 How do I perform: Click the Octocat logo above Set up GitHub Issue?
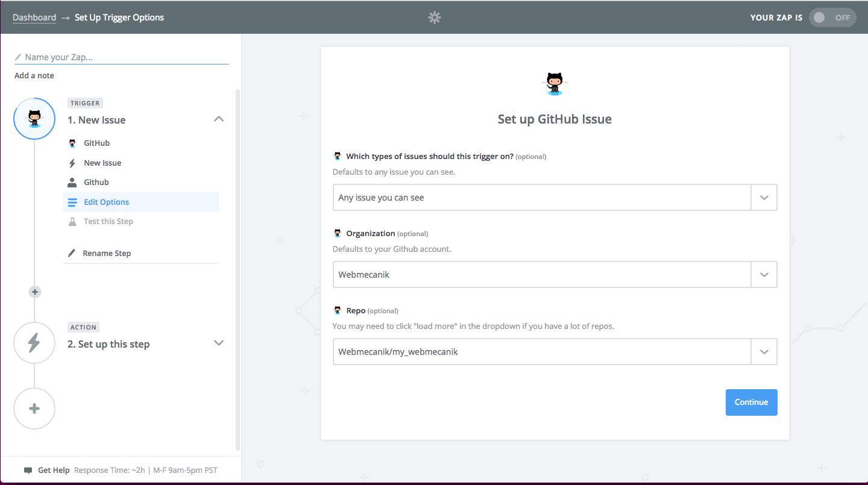point(555,84)
